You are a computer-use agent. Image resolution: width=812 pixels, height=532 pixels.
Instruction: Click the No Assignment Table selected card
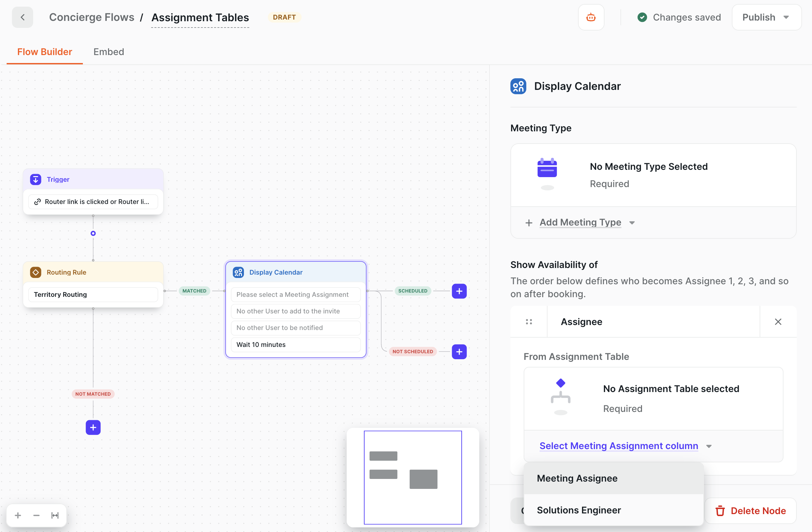point(653,398)
